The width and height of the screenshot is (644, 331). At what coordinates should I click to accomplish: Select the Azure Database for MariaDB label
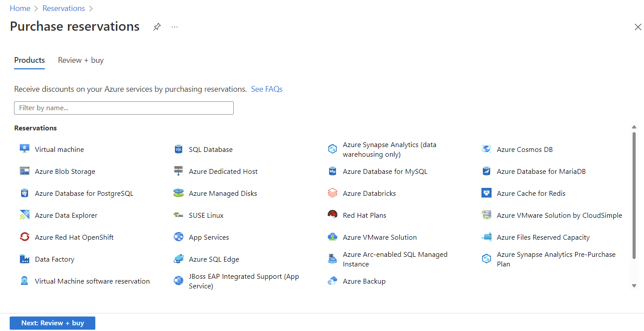click(541, 172)
